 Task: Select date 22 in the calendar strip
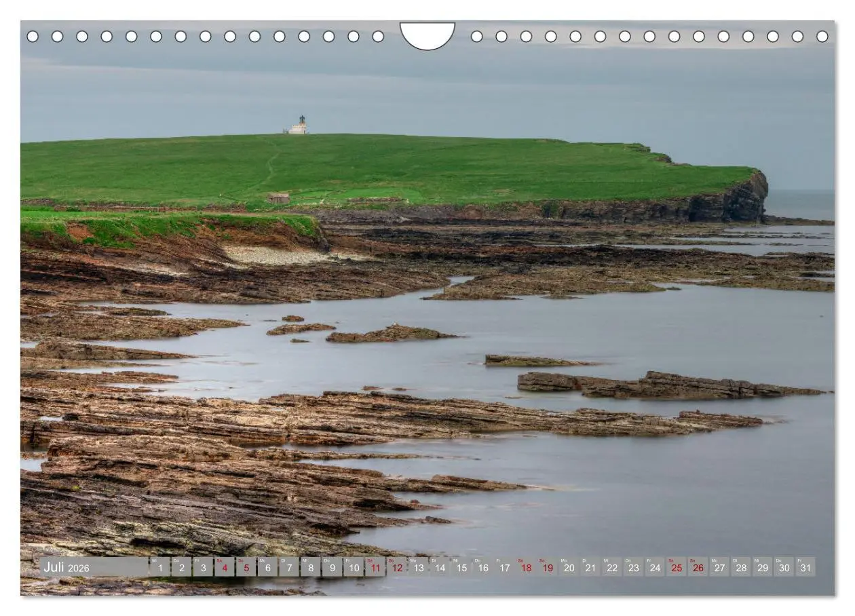pyautogui.click(x=611, y=567)
